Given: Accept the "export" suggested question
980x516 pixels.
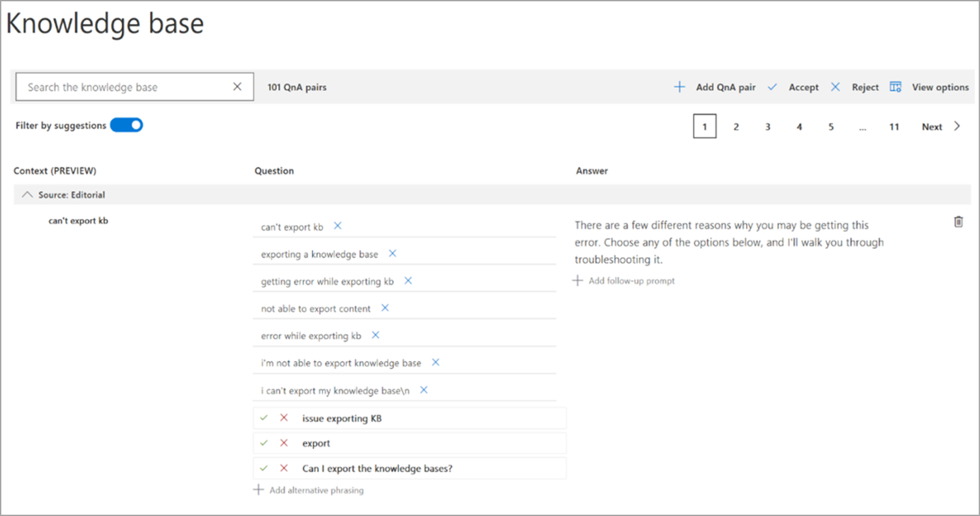Looking at the screenshot, I should (263, 443).
